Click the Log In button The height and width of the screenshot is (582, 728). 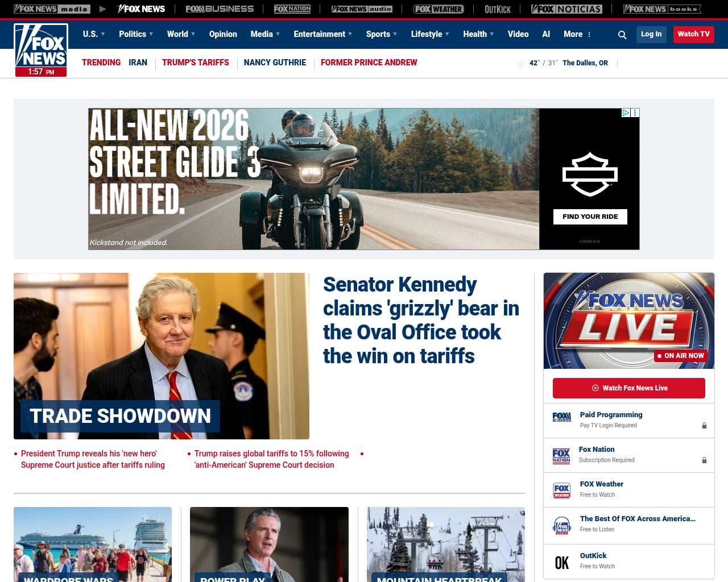click(651, 34)
